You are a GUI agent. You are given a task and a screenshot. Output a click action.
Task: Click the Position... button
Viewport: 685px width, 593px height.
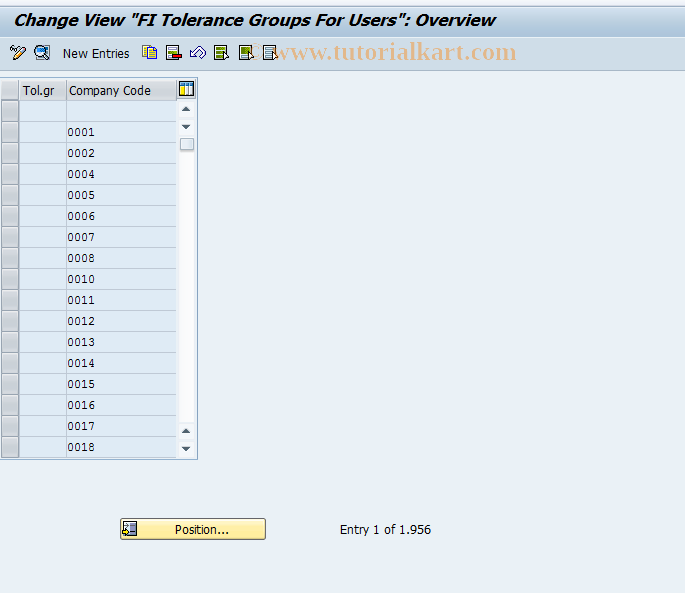(x=193, y=529)
